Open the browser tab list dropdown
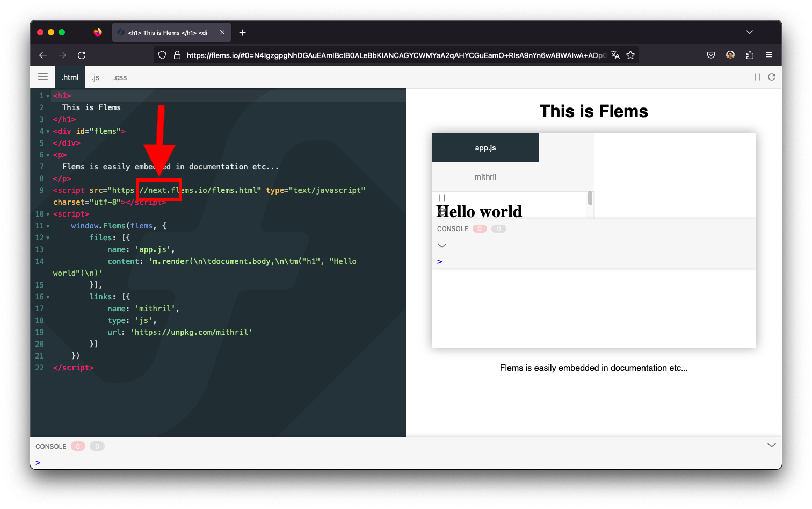The image size is (812, 509). [750, 32]
